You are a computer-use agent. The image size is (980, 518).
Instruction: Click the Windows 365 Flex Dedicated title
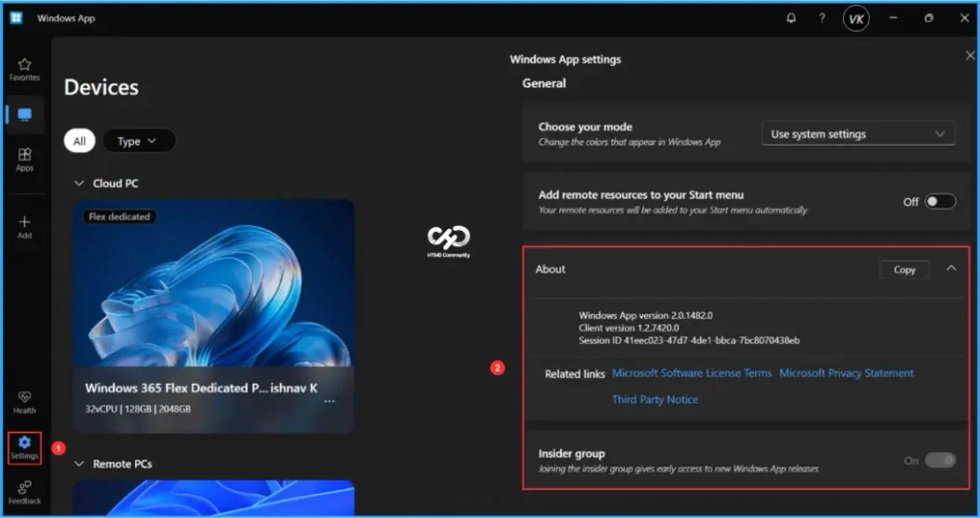click(201, 388)
